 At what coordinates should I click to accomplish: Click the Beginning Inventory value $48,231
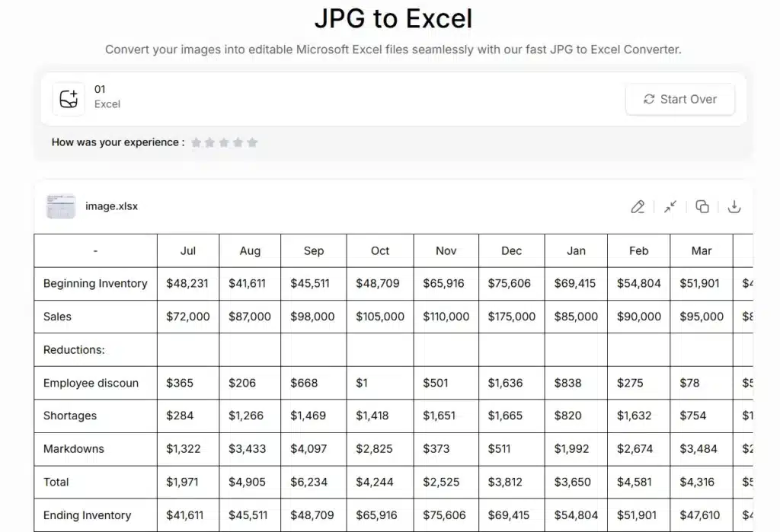pyautogui.click(x=187, y=283)
